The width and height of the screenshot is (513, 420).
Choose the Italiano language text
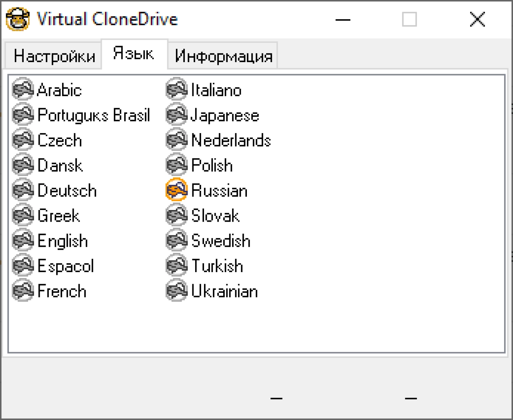tap(216, 90)
